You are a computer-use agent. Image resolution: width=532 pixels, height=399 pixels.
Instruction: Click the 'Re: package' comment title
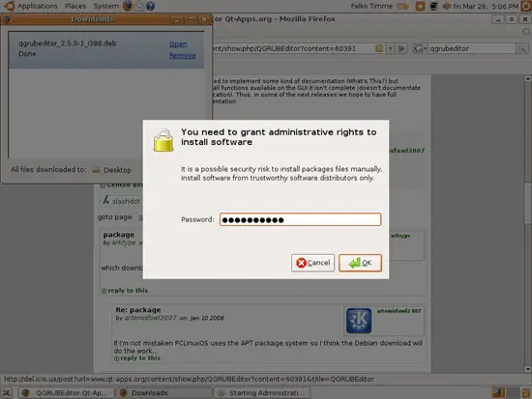click(x=138, y=310)
